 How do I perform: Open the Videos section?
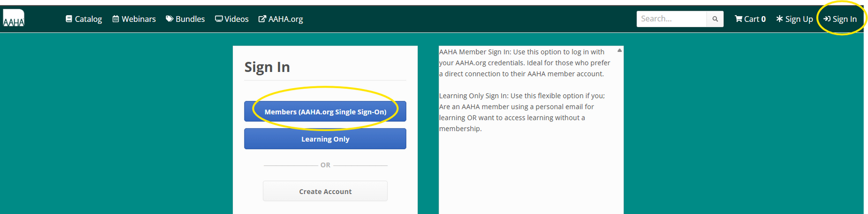(232, 19)
